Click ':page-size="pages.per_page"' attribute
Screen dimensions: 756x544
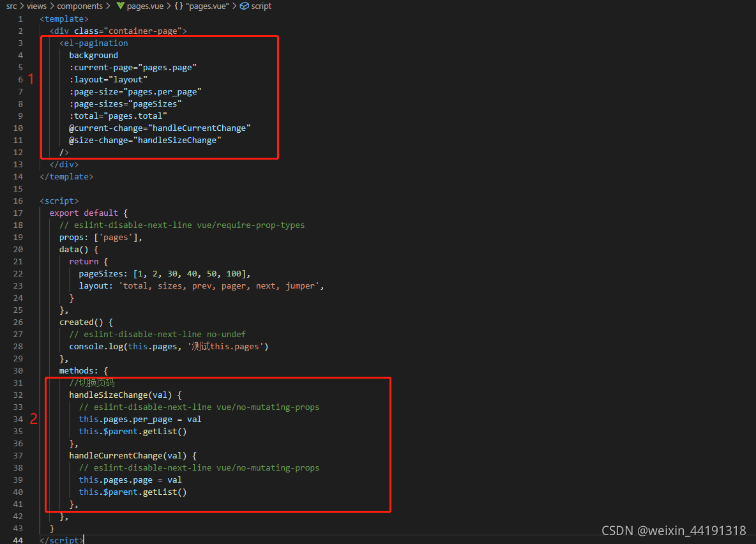(x=135, y=92)
